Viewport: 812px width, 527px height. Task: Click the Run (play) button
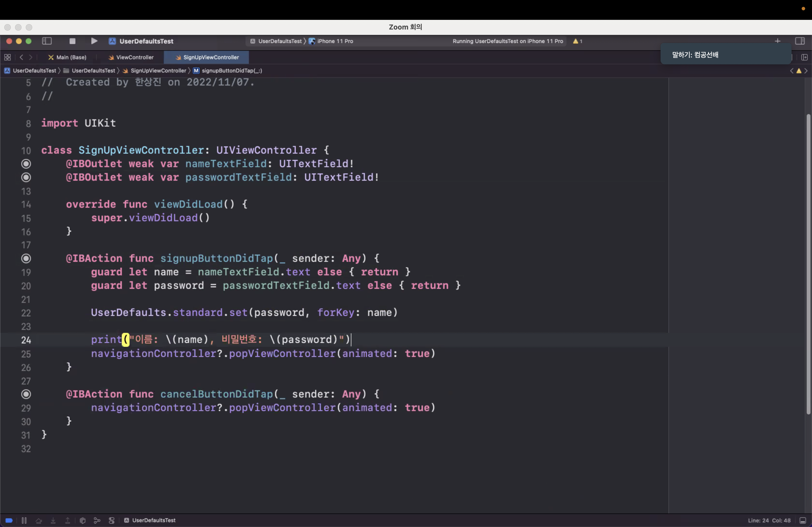click(94, 41)
